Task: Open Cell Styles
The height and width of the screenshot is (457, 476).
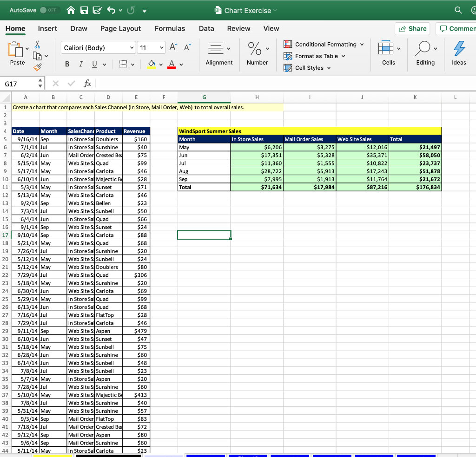Action: pos(307,68)
